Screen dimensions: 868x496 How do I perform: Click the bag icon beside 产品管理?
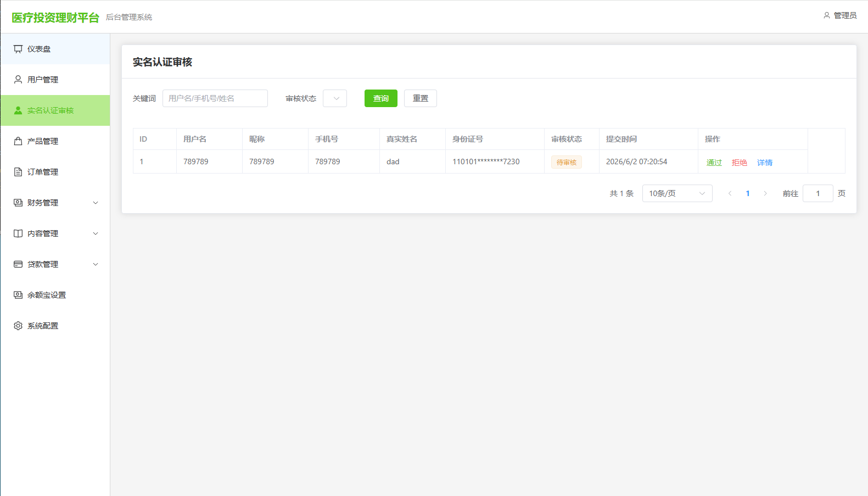pos(18,141)
